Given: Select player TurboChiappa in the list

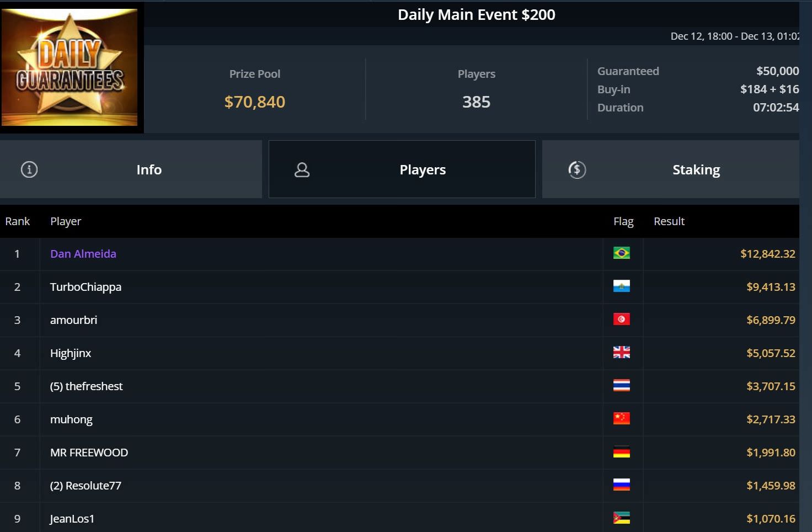Looking at the screenshot, I should [86, 287].
